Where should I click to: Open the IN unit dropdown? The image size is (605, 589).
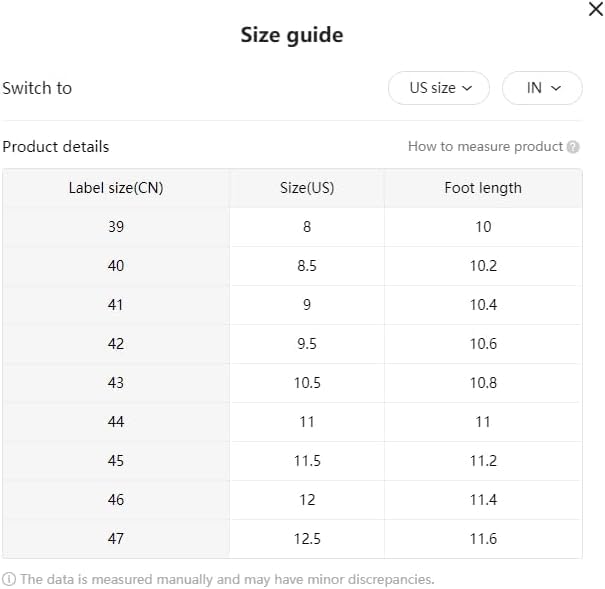[x=542, y=88]
